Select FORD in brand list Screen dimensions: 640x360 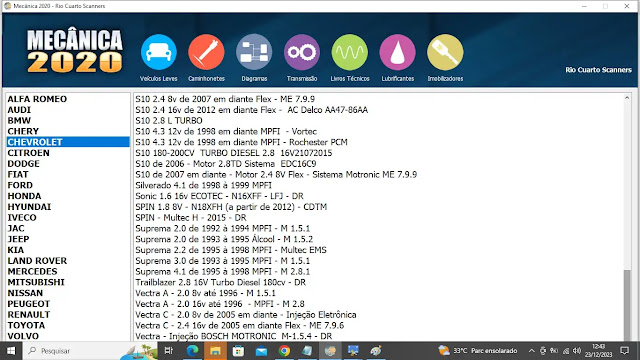point(68,185)
